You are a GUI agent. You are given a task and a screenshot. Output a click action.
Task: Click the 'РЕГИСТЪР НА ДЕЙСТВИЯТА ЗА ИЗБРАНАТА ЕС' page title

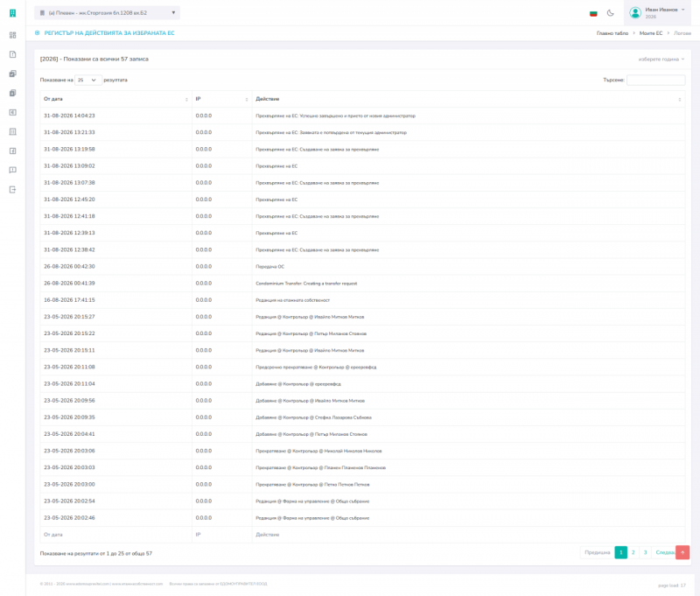point(109,33)
